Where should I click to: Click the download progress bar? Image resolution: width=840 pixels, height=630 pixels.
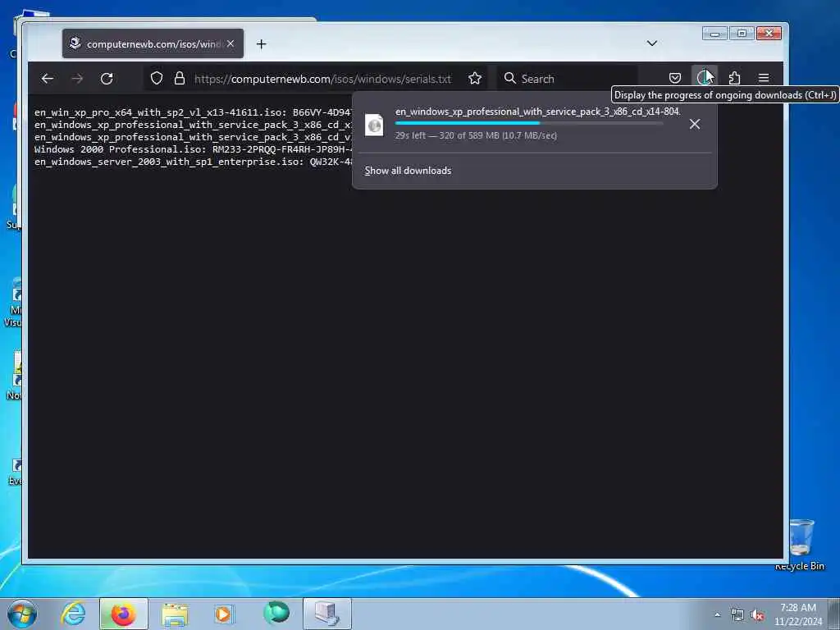[529, 123]
